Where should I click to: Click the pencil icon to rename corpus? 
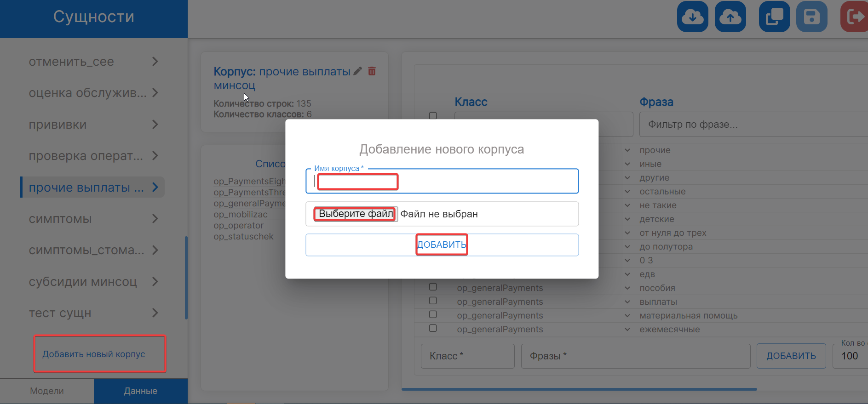(357, 71)
